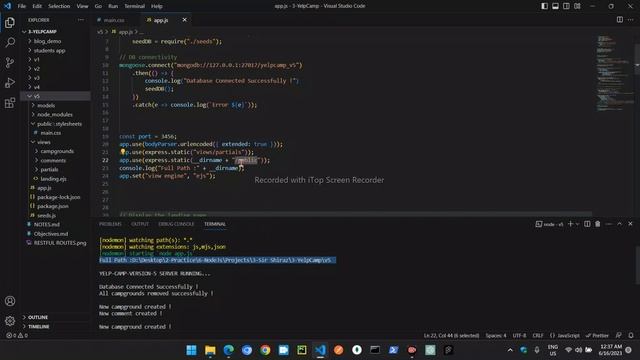
Task: Click the Explorer more actions ellipsis
Action: click(81, 20)
